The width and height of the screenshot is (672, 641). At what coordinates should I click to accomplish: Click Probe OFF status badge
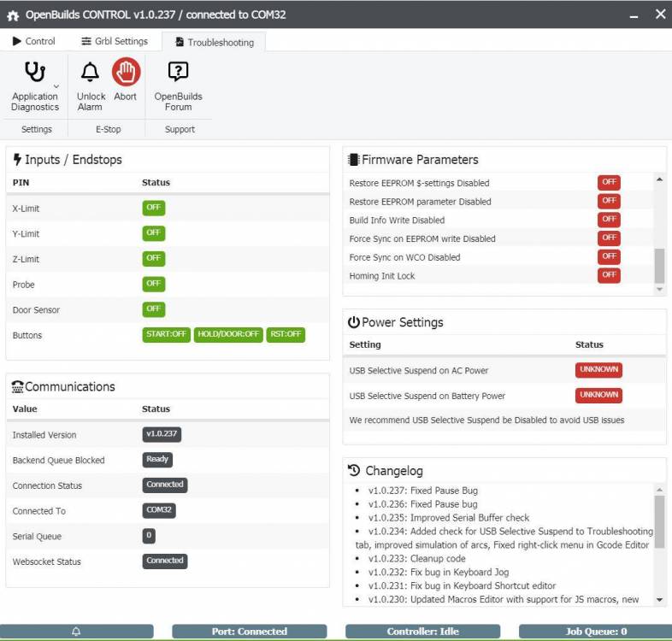[x=153, y=284]
